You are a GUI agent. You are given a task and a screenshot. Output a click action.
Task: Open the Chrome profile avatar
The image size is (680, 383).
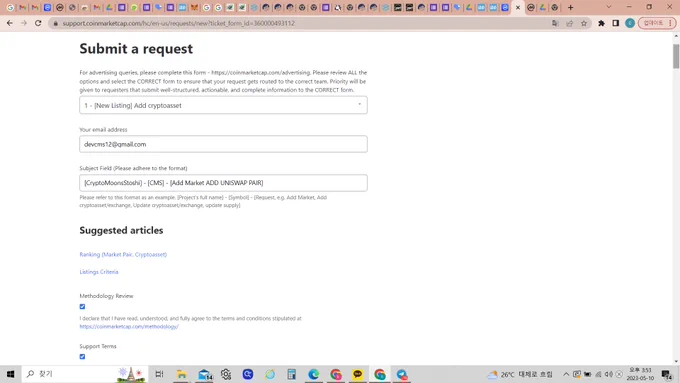pos(630,23)
